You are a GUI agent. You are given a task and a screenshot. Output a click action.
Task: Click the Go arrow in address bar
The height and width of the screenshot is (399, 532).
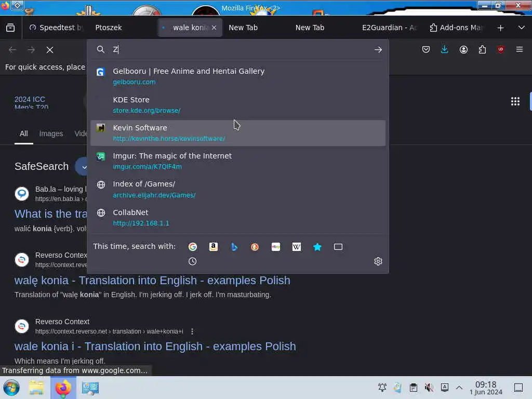tap(378, 49)
